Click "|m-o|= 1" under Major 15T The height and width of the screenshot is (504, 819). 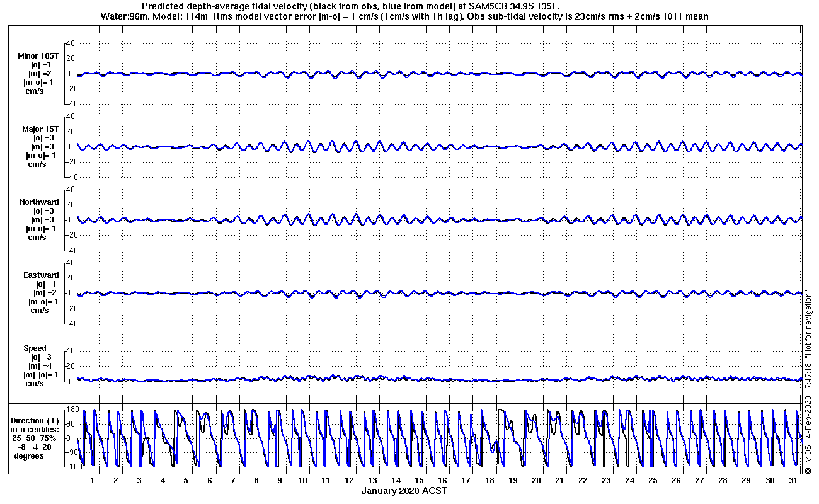pyautogui.click(x=40, y=156)
